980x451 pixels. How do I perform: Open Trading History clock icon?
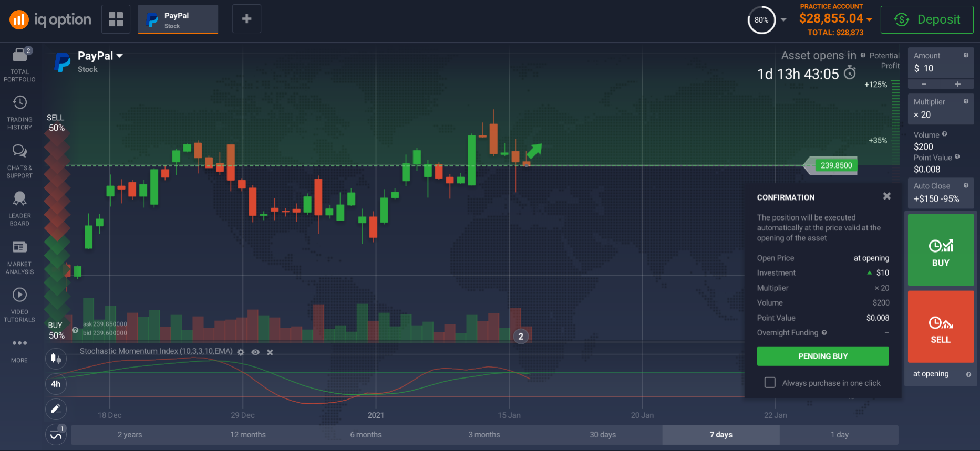(x=19, y=102)
